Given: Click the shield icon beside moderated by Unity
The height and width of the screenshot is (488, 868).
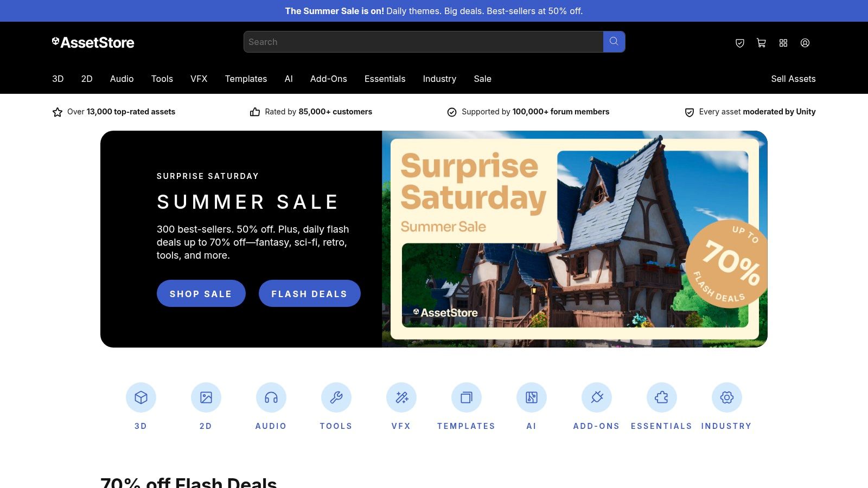Looking at the screenshot, I should tap(690, 112).
